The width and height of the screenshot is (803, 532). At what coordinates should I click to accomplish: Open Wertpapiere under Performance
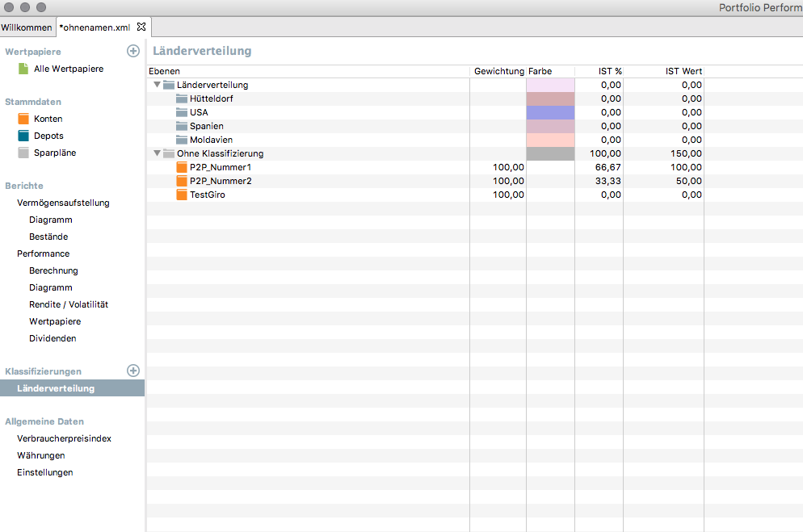pos(55,321)
